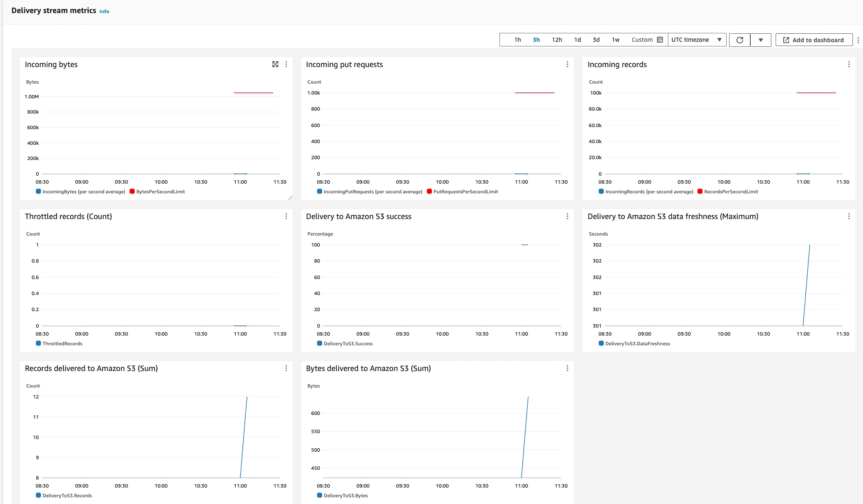Click the Throttled records (Count) title
This screenshot has height=504, width=863.
(68, 217)
